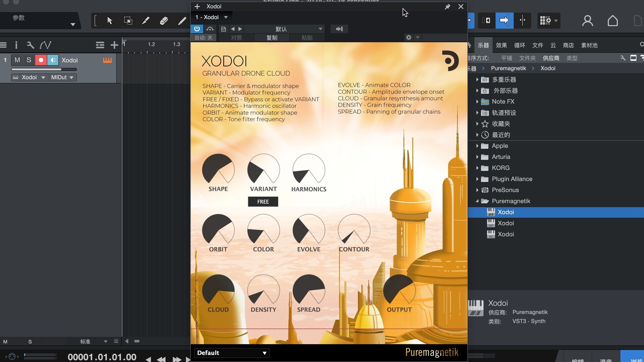This screenshot has width=644, height=362.
Task: Toggle record arm on Xodoi track
Action: [41, 60]
